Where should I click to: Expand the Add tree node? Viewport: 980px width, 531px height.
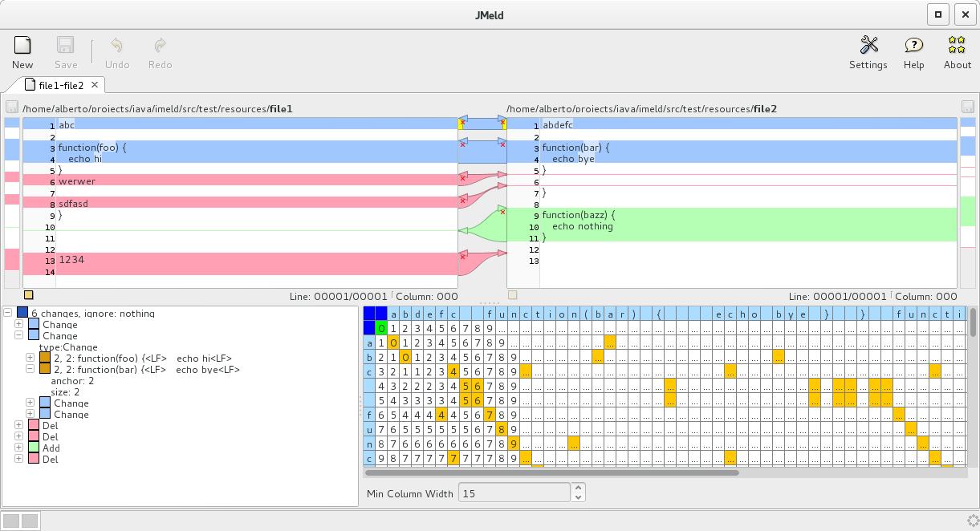(18, 448)
